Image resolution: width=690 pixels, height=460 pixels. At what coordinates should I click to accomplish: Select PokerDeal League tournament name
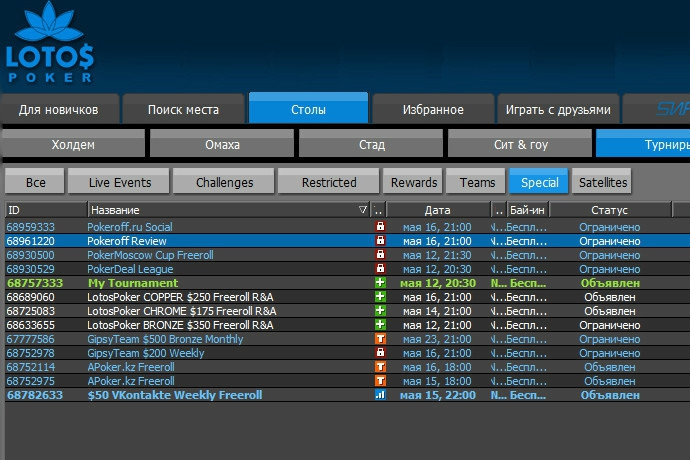pyautogui.click(x=130, y=269)
